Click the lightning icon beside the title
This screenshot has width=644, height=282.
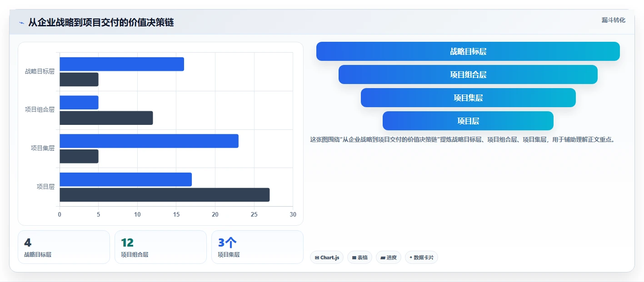click(x=21, y=22)
